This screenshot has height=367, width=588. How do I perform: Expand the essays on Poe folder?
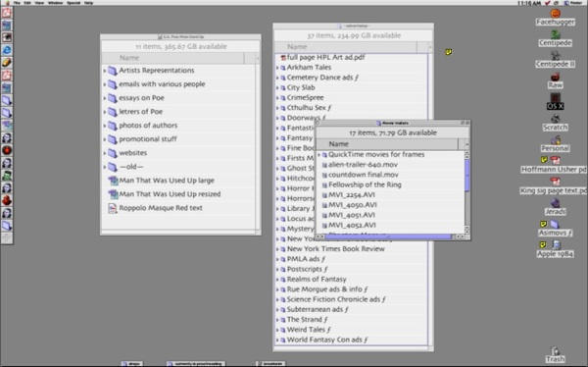coord(105,98)
